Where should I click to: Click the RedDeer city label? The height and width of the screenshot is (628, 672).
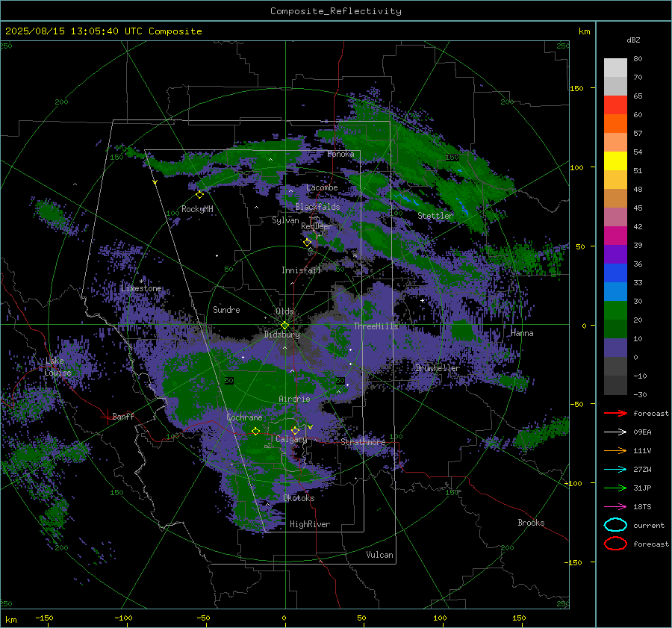point(317,226)
